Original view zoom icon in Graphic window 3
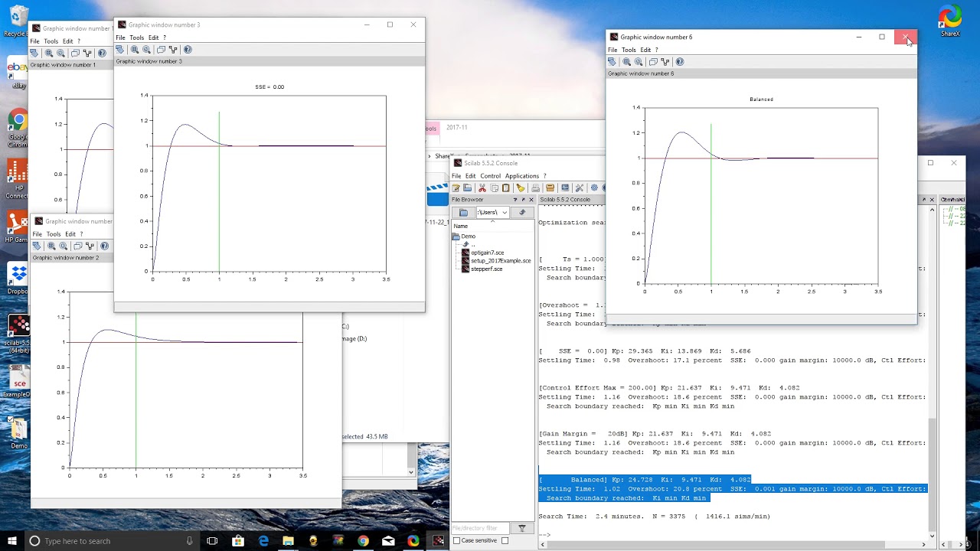 coord(146,50)
